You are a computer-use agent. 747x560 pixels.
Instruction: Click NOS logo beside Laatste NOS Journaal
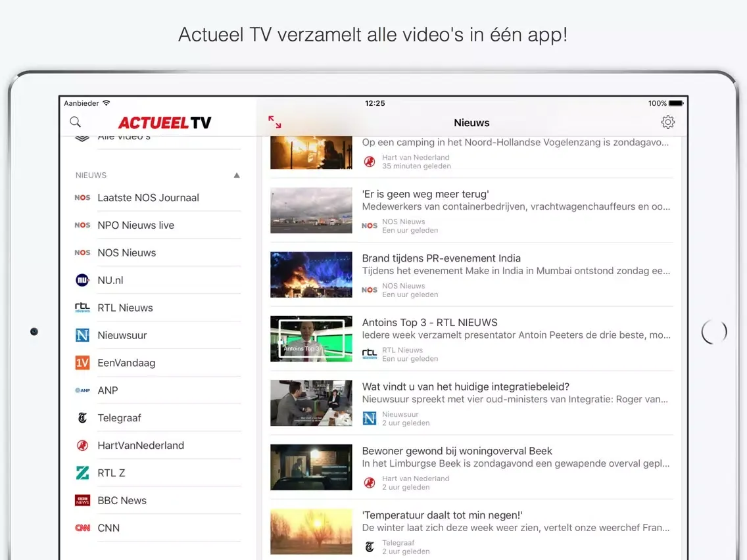coord(82,198)
